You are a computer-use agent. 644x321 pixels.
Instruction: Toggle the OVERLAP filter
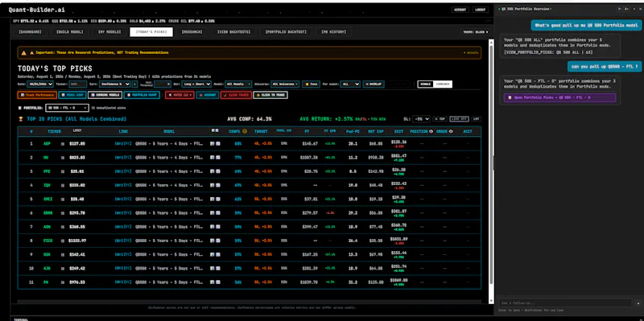click(374, 84)
